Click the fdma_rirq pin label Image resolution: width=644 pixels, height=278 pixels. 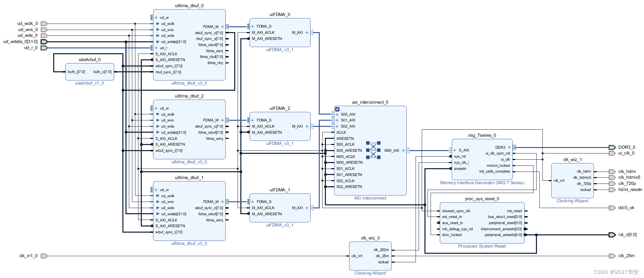(215, 63)
